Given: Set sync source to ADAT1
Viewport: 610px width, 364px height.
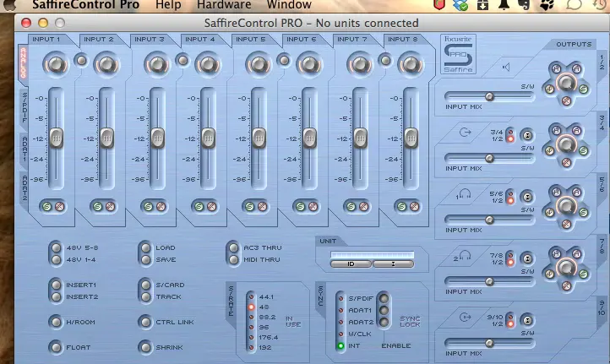Looking at the screenshot, I should tap(340, 310).
